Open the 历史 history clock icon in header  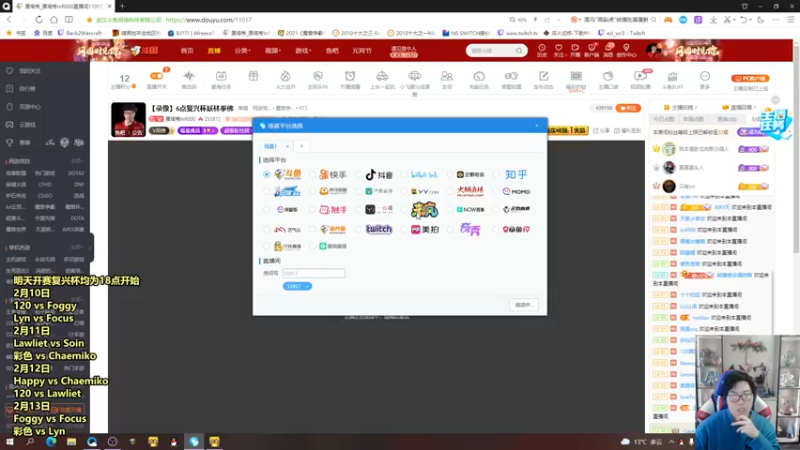tap(542, 50)
